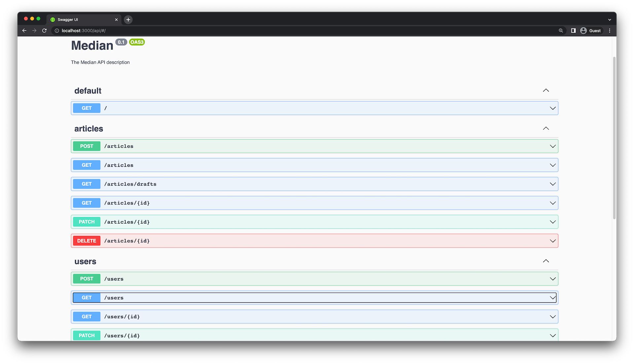Collapse the users section
634x364 pixels.
click(546, 261)
